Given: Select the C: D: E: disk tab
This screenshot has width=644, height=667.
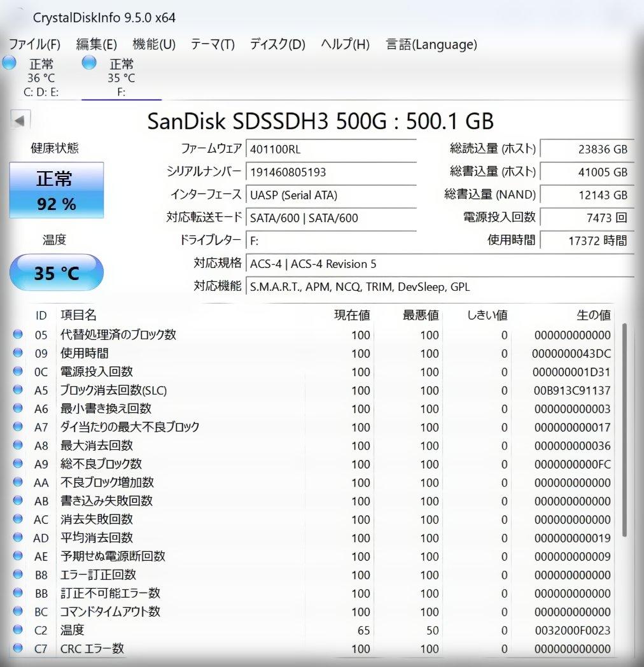Looking at the screenshot, I should pyautogui.click(x=41, y=78).
